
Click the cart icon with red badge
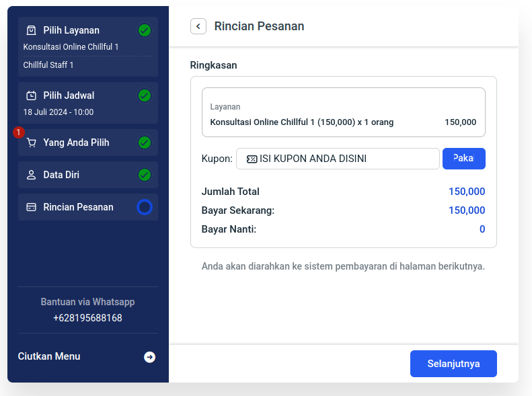pos(31,143)
